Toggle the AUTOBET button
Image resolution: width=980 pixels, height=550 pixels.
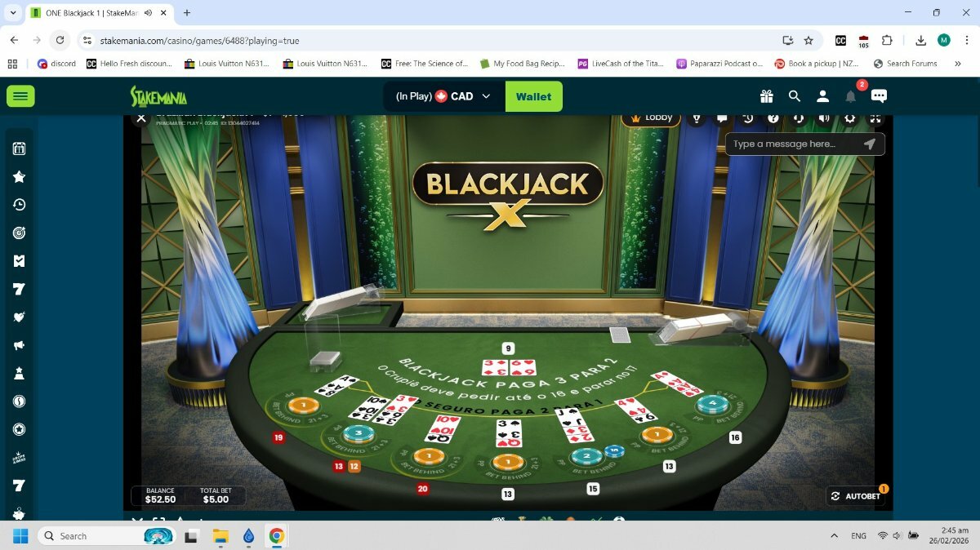pyautogui.click(x=856, y=496)
